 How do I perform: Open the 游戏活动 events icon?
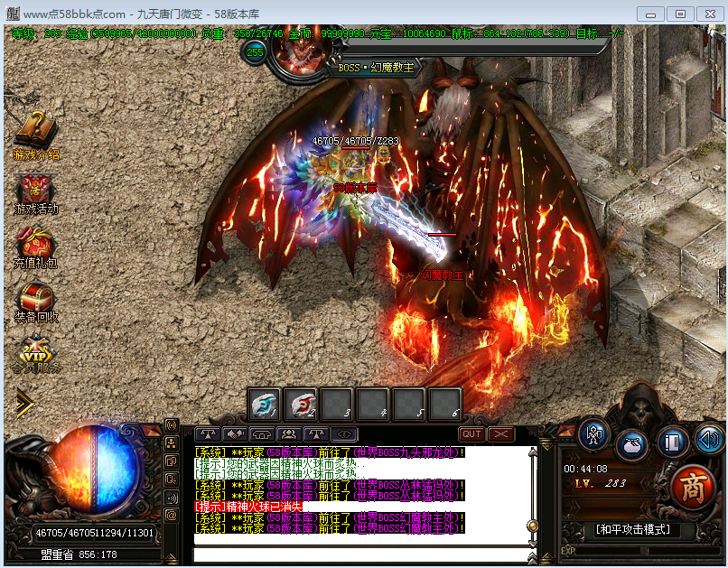36,194
